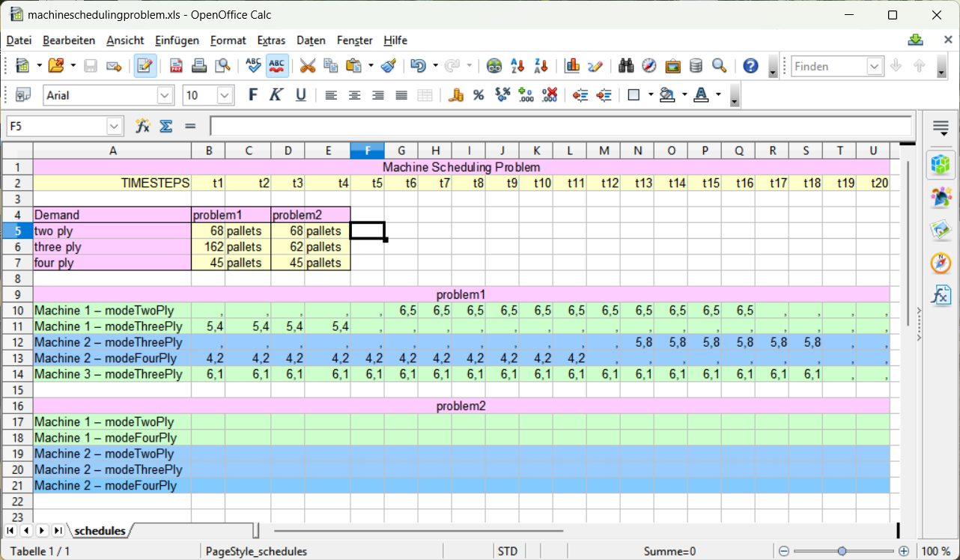Open the Function Wizard icon
The height and width of the screenshot is (560, 960).
pos(142,126)
